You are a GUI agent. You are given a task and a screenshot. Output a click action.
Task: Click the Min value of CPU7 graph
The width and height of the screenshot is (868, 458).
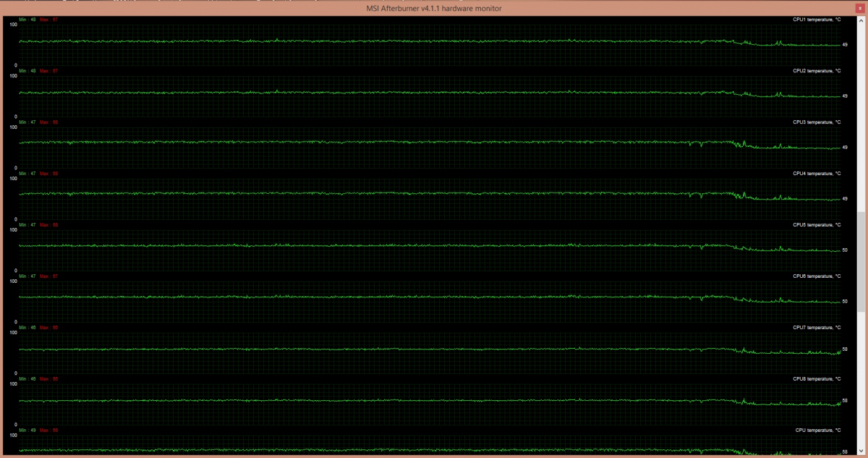tap(27, 328)
